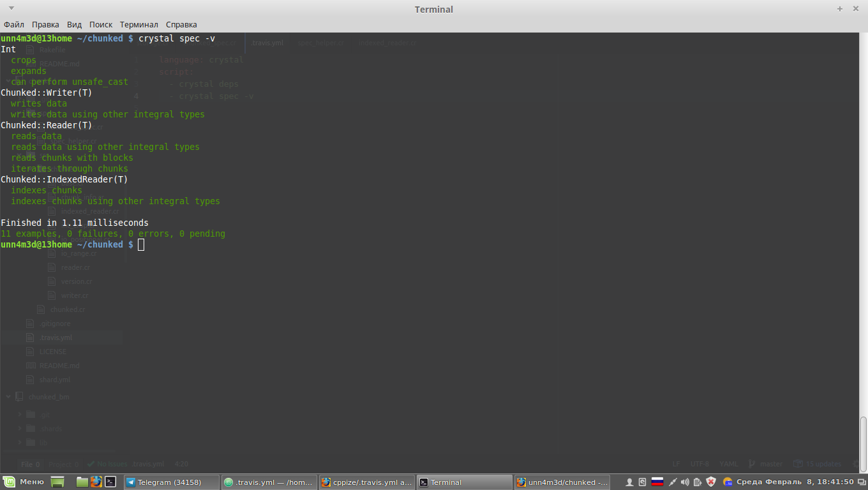Click 'iterates through chunks' line
This screenshot has width=868, height=490.
[70, 168]
